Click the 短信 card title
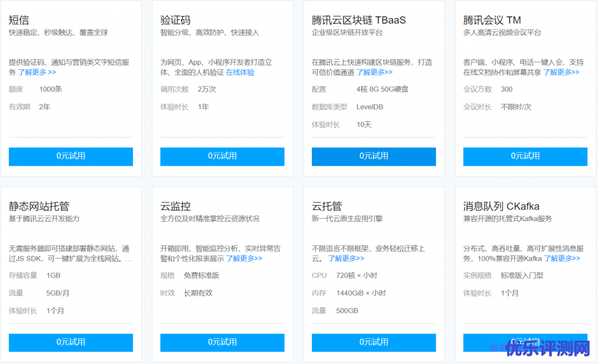 (x=19, y=20)
